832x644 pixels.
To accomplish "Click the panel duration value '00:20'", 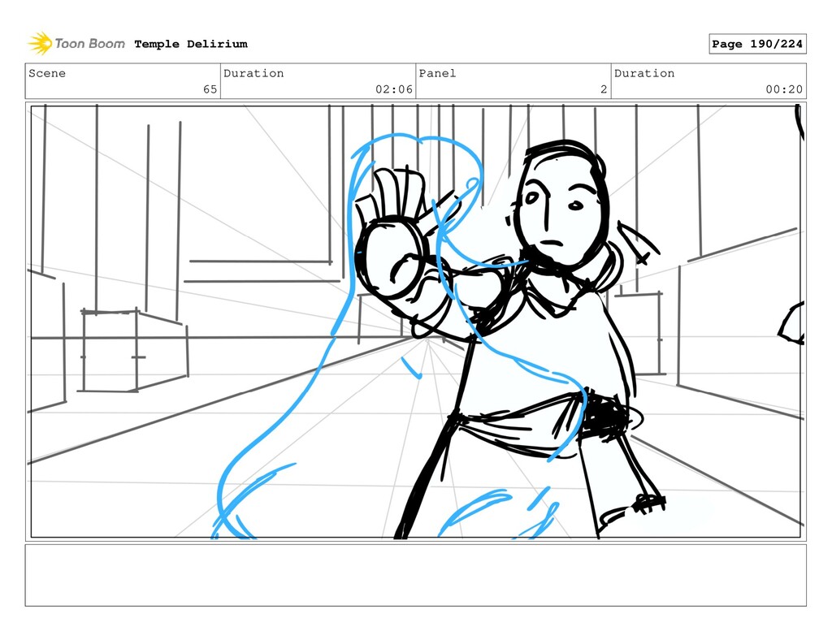I will [x=784, y=89].
